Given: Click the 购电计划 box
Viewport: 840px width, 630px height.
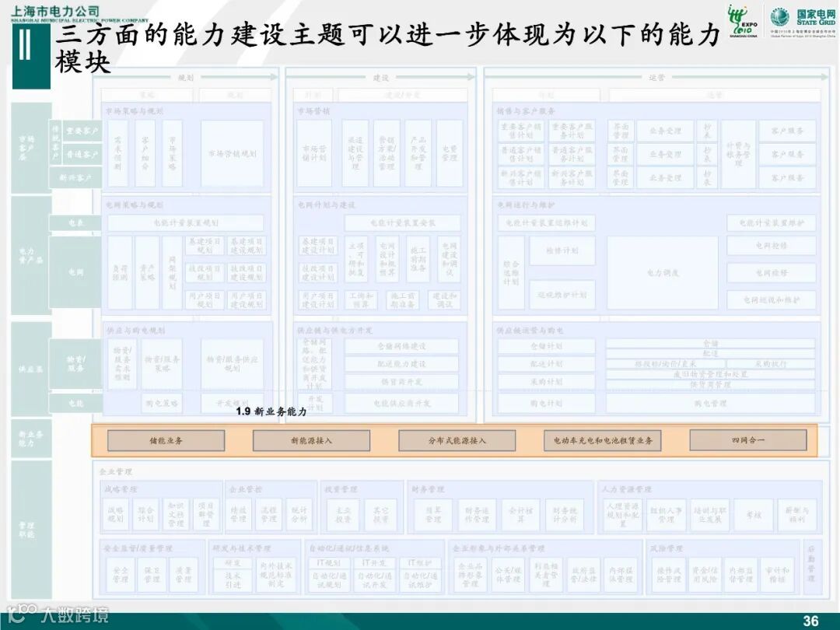Looking at the screenshot, I should coord(547,403).
